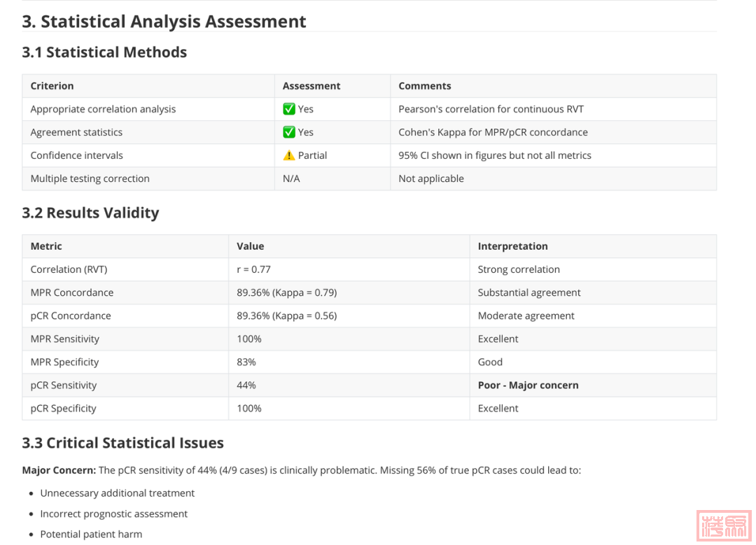Image resolution: width=756 pixels, height=545 pixels.
Task: Click the green checkmark in the Agreement statistics row
Action: pyautogui.click(x=289, y=132)
